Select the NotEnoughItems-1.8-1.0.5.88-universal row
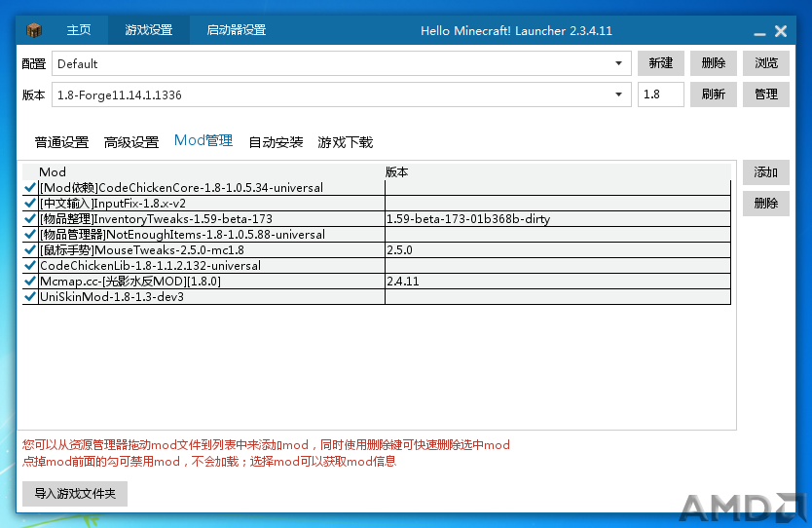 (x=377, y=234)
